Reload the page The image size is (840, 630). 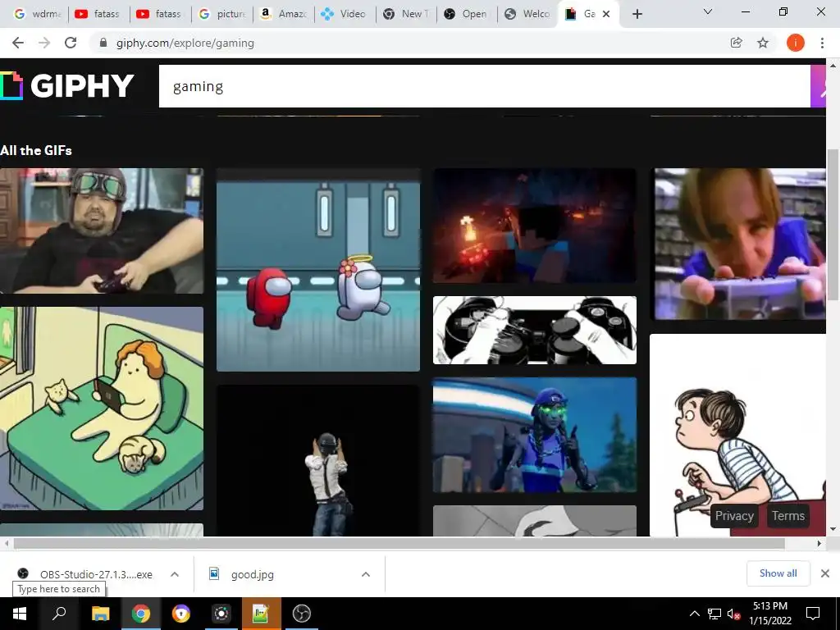71,43
